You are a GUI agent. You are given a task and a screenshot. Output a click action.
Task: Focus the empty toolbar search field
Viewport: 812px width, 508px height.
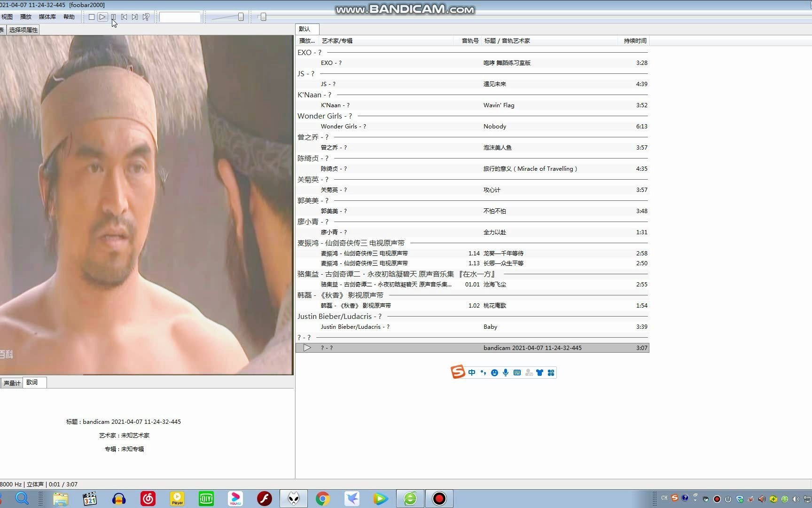pyautogui.click(x=180, y=17)
